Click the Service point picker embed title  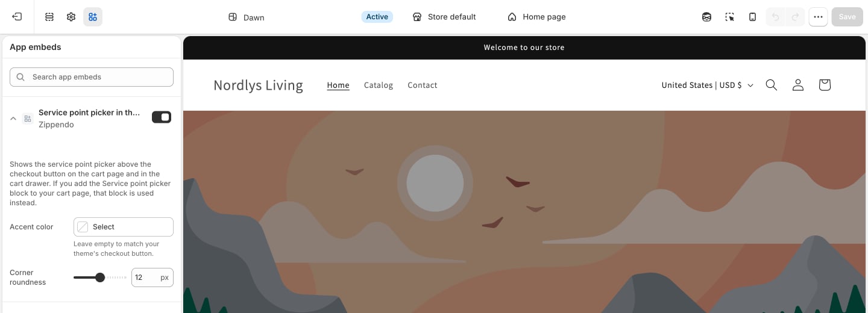click(89, 113)
